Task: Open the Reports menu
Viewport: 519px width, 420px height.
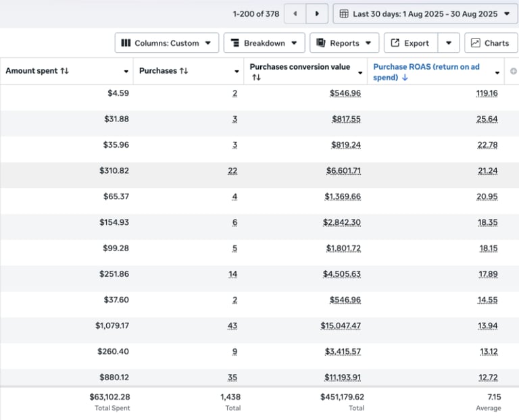Action: pyautogui.click(x=344, y=43)
